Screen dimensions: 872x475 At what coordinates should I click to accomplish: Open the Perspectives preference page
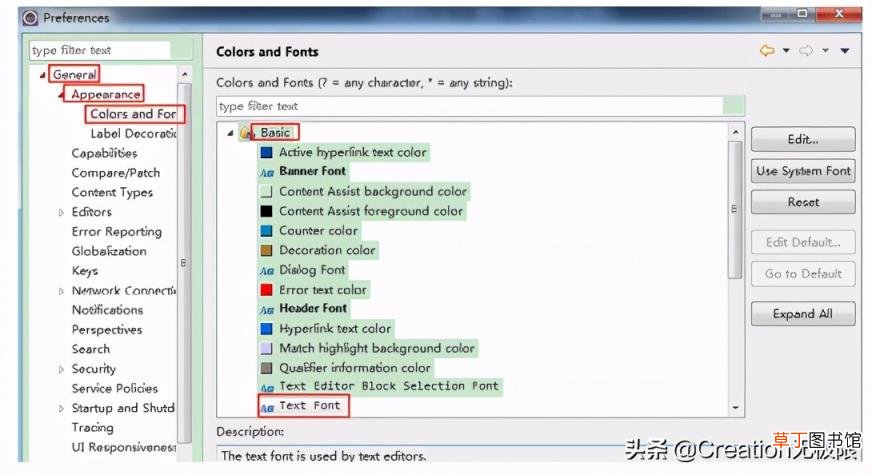click(107, 329)
